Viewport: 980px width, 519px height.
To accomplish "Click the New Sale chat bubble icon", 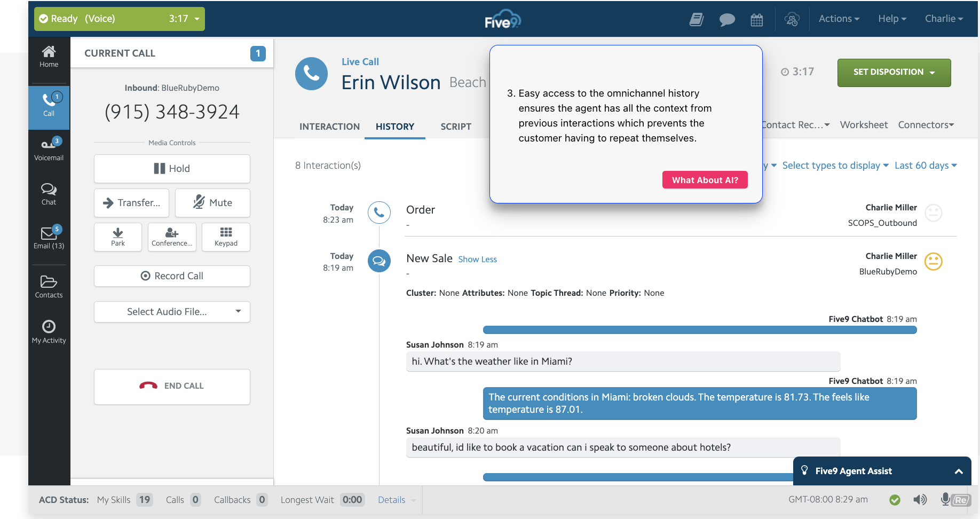I will click(x=379, y=261).
